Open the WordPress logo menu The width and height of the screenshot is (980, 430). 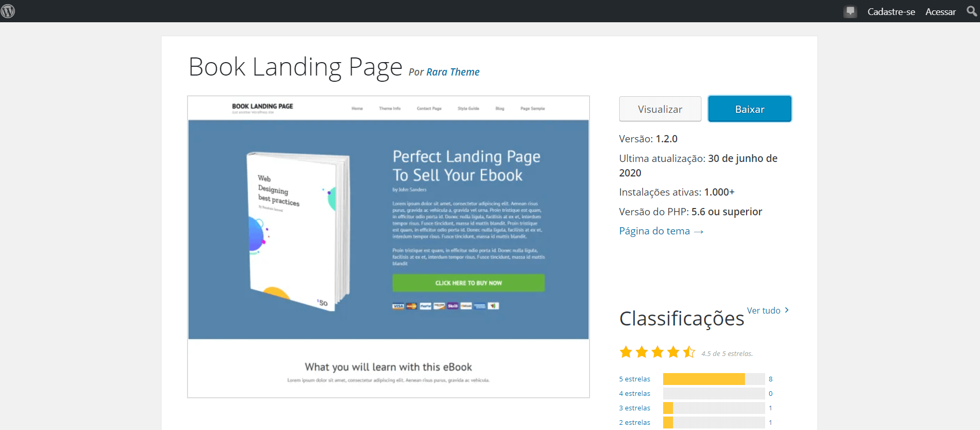click(8, 11)
